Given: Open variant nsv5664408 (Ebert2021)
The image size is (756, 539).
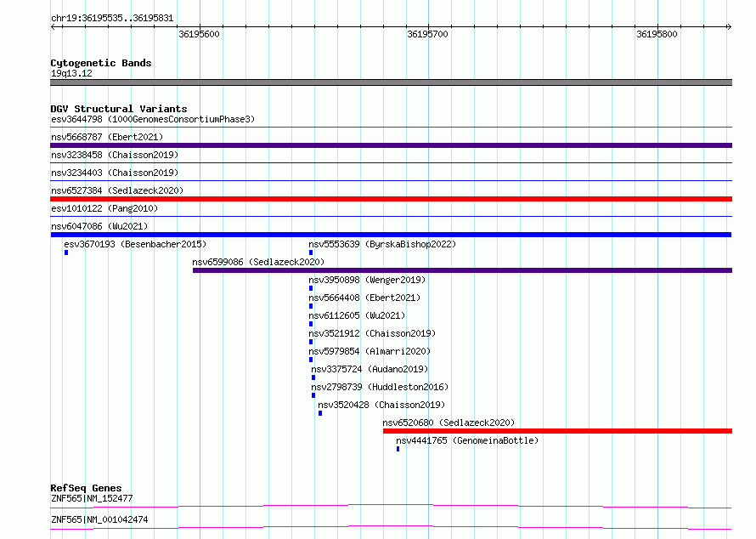Looking at the screenshot, I should click(364, 298).
